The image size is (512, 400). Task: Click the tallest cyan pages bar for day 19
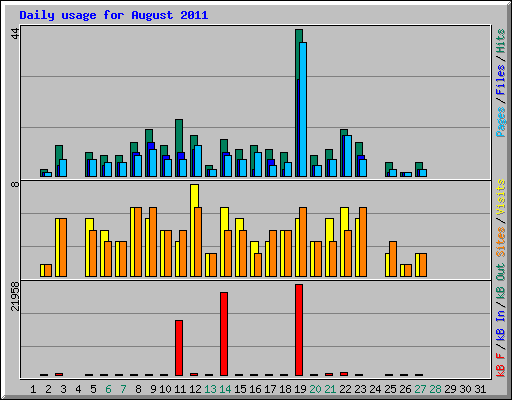303,109
